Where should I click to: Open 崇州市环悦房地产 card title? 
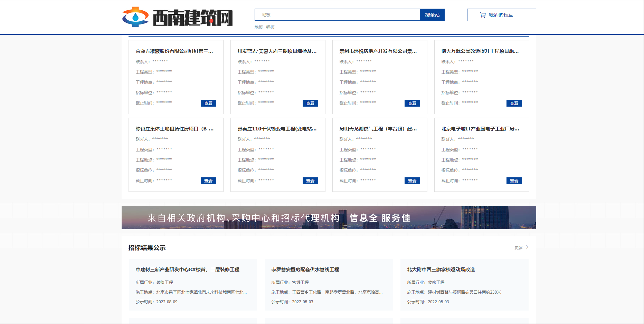(x=378, y=51)
